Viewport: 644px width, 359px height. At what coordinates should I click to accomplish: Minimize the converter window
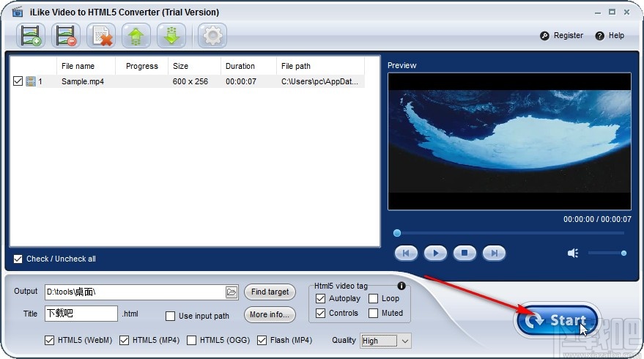pos(598,12)
